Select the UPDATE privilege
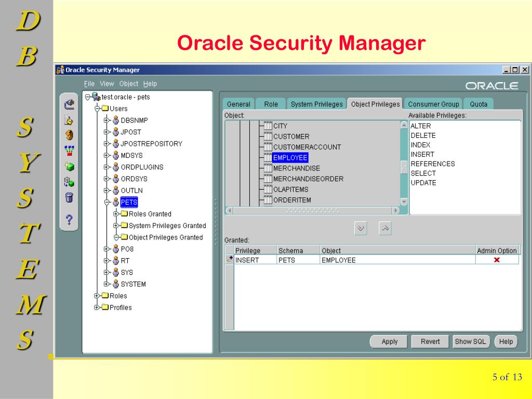This screenshot has height=399, width=532. [x=423, y=183]
